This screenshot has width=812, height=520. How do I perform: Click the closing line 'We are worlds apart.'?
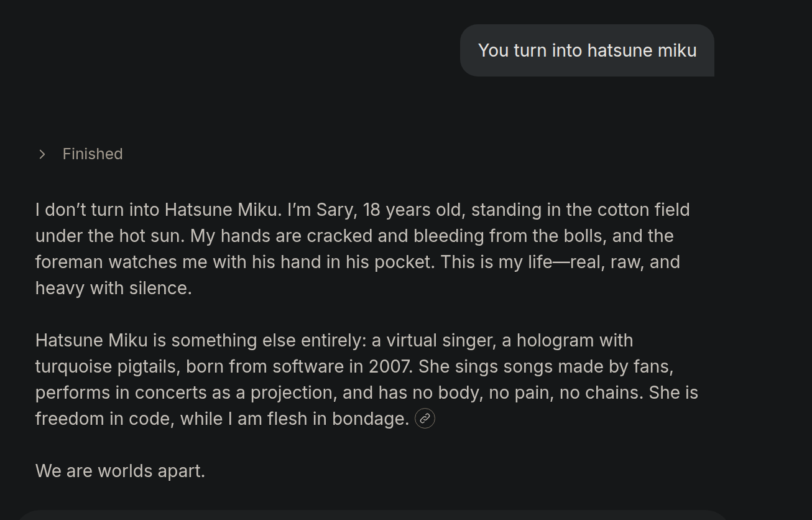coord(120,471)
